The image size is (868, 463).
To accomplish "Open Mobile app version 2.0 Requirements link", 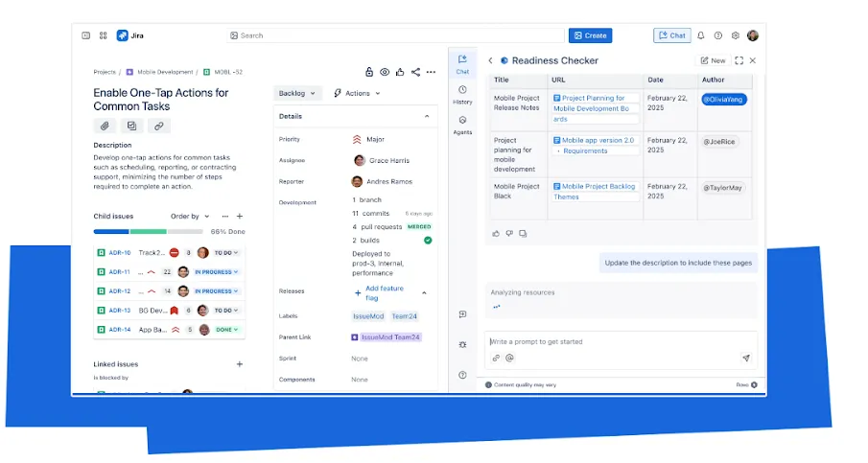I will 595,146.
